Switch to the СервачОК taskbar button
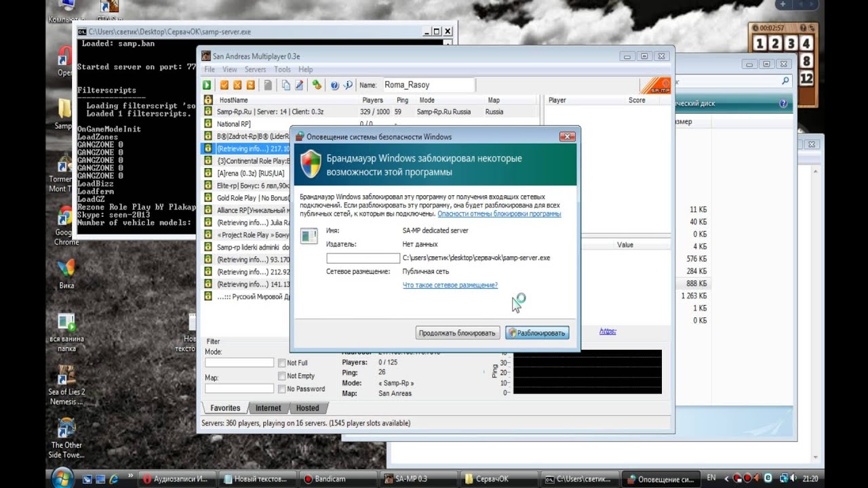This screenshot has height=488, width=868. [x=500, y=479]
